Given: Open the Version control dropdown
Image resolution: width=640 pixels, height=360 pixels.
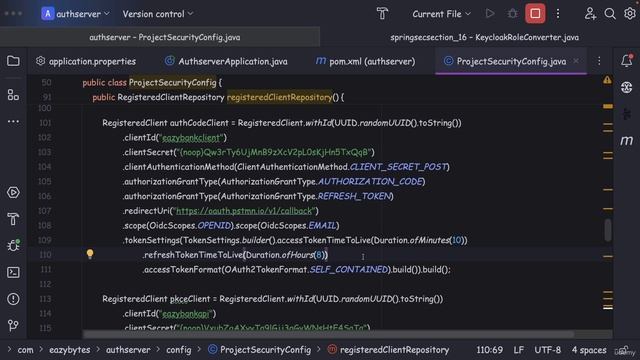Looking at the screenshot, I should pos(158,14).
